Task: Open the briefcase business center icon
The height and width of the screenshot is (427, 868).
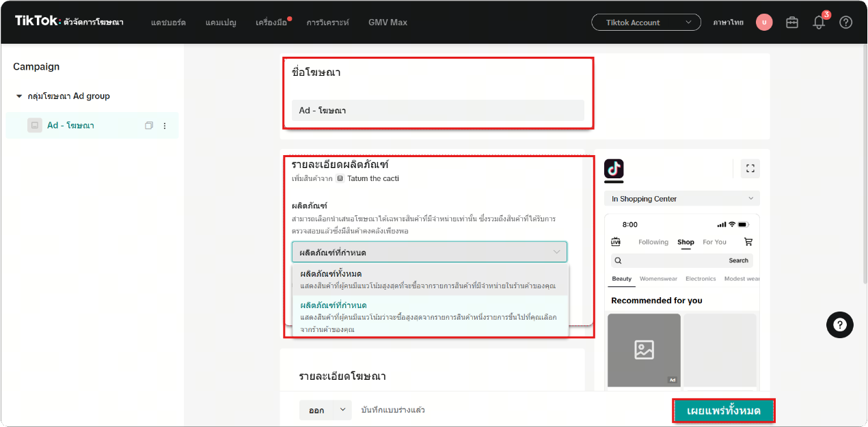Action: [792, 23]
